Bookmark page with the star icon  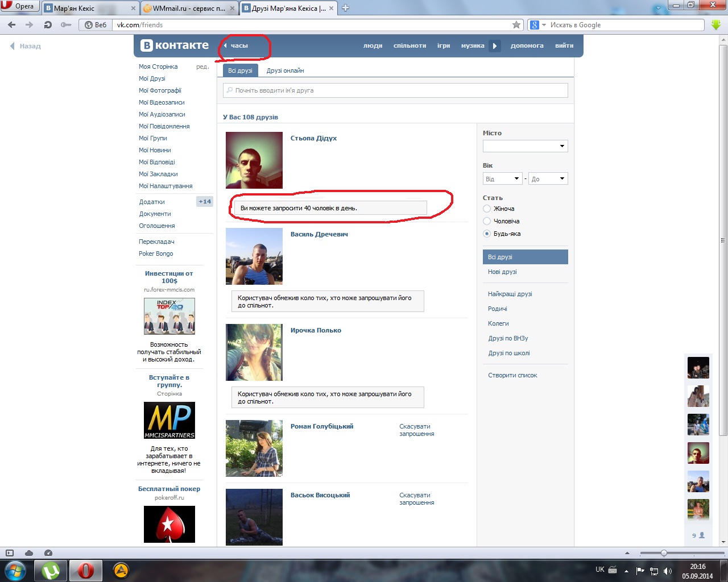pyautogui.click(x=516, y=25)
